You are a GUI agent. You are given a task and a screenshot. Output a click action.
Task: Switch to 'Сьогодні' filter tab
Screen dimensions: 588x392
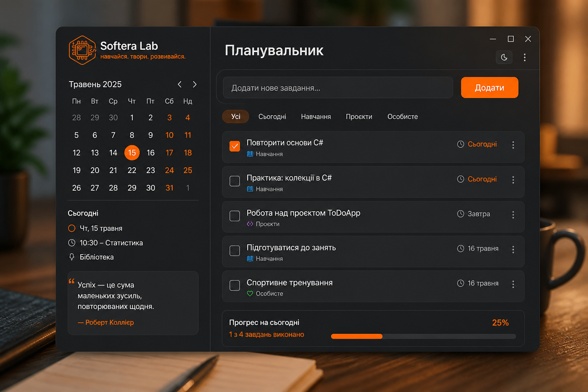point(272,116)
